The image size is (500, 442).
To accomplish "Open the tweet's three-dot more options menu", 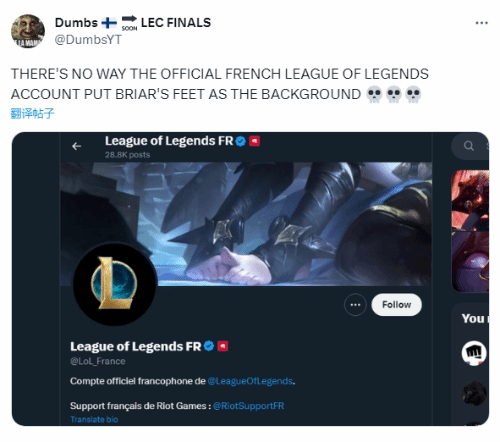I will point(481,23).
